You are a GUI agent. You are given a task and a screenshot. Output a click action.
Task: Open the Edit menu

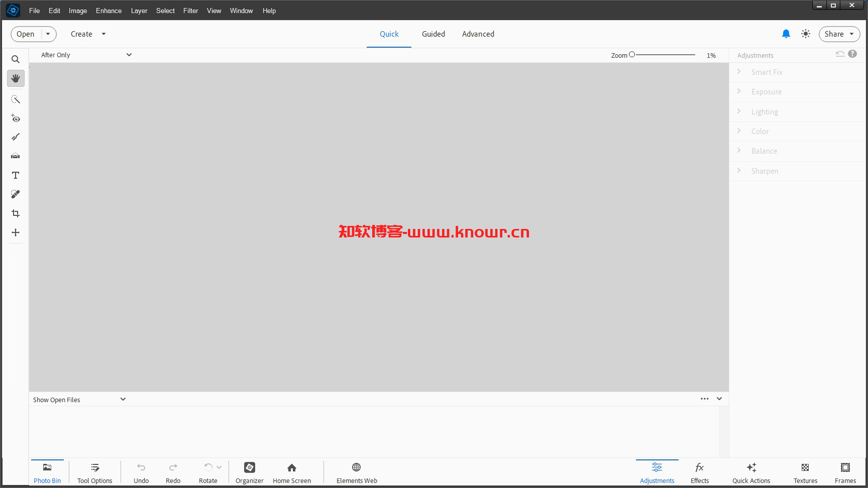pos(54,11)
